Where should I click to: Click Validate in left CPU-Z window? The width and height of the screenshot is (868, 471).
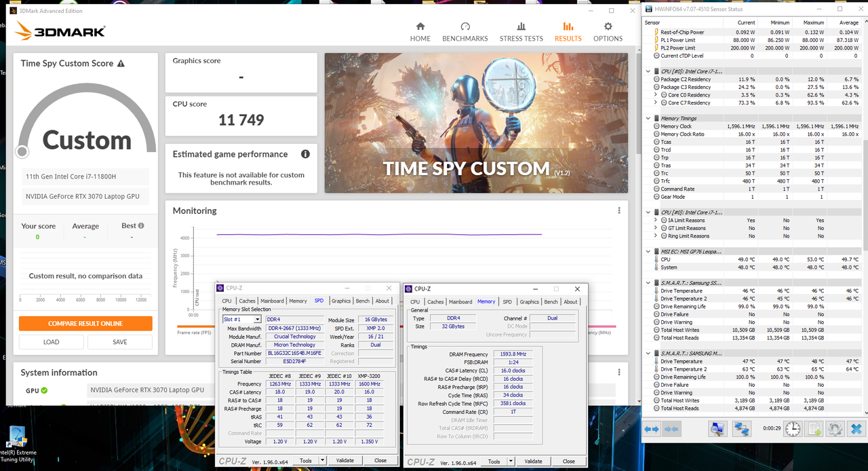[x=345, y=460]
